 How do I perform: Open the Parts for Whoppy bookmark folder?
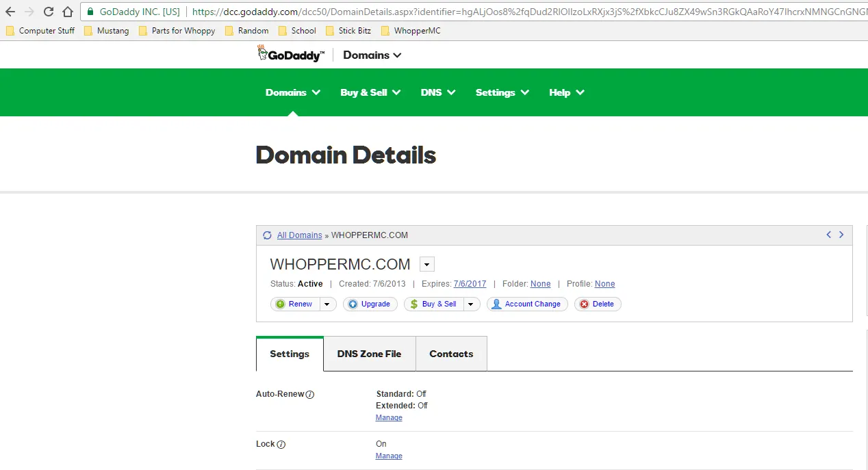click(177, 31)
